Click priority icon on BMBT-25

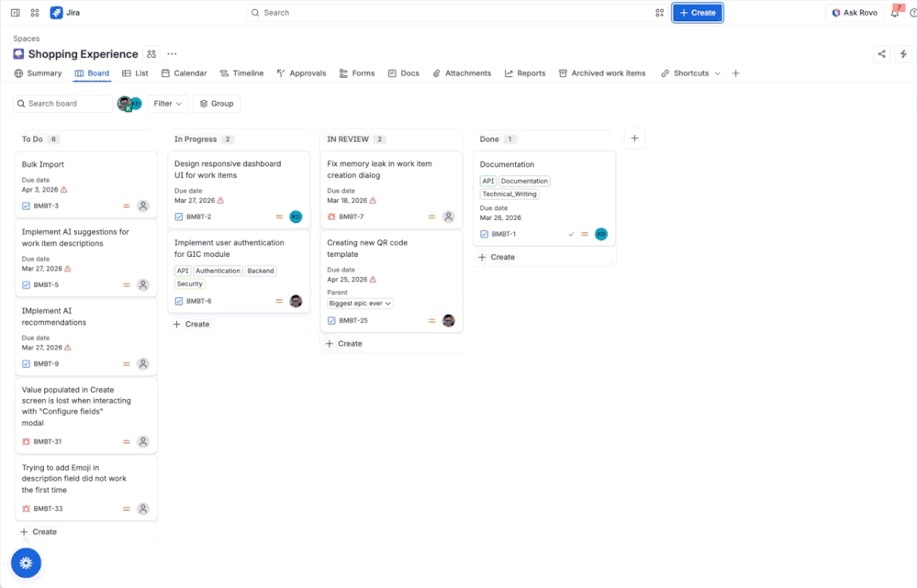(431, 320)
